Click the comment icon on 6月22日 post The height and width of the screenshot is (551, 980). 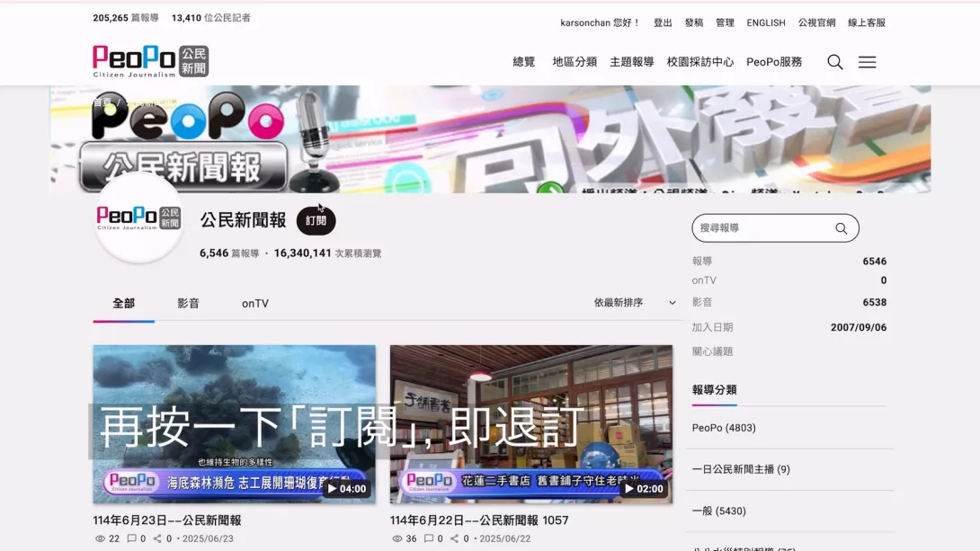pos(428,538)
